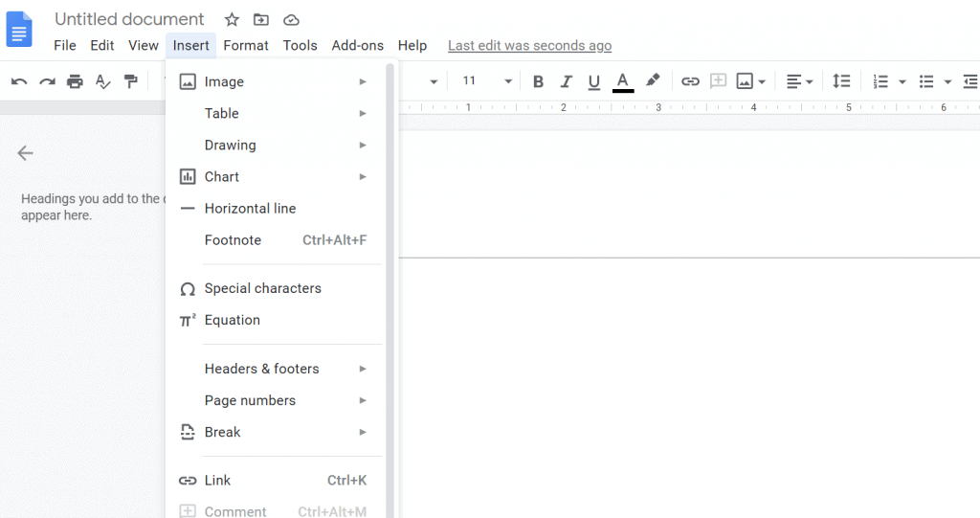This screenshot has width=980, height=518.
Task: Click the Move to folder icon
Action: (x=260, y=19)
